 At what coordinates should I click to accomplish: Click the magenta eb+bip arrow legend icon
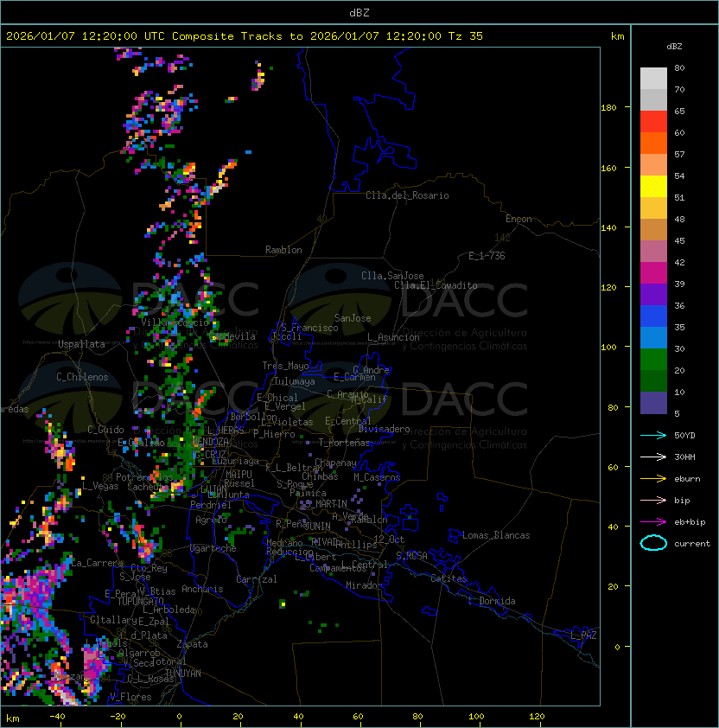[x=653, y=522]
